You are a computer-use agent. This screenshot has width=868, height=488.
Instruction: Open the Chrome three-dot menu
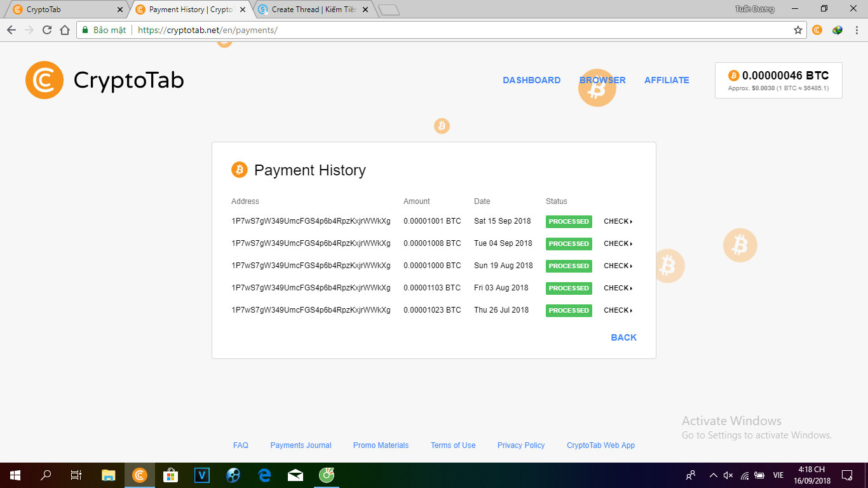click(857, 30)
